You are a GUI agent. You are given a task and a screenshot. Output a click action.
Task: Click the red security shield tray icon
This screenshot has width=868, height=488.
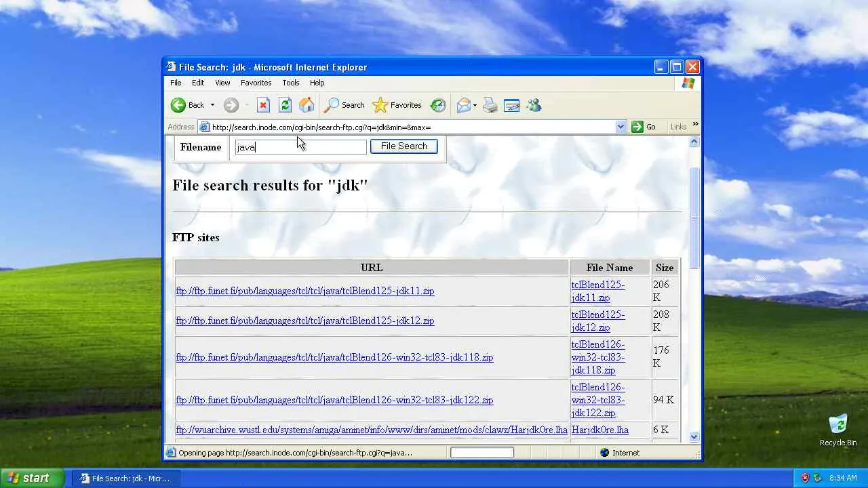tap(805, 478)
